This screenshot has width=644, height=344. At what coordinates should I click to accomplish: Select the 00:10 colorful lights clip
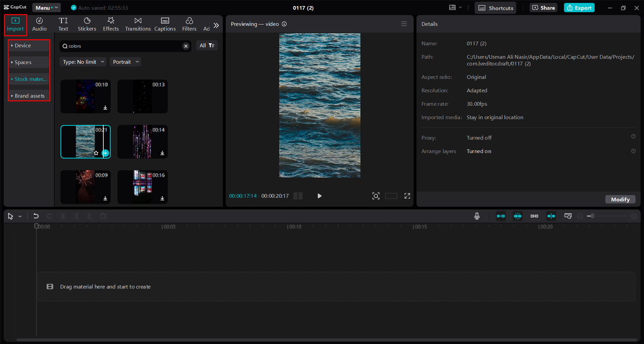86,96
